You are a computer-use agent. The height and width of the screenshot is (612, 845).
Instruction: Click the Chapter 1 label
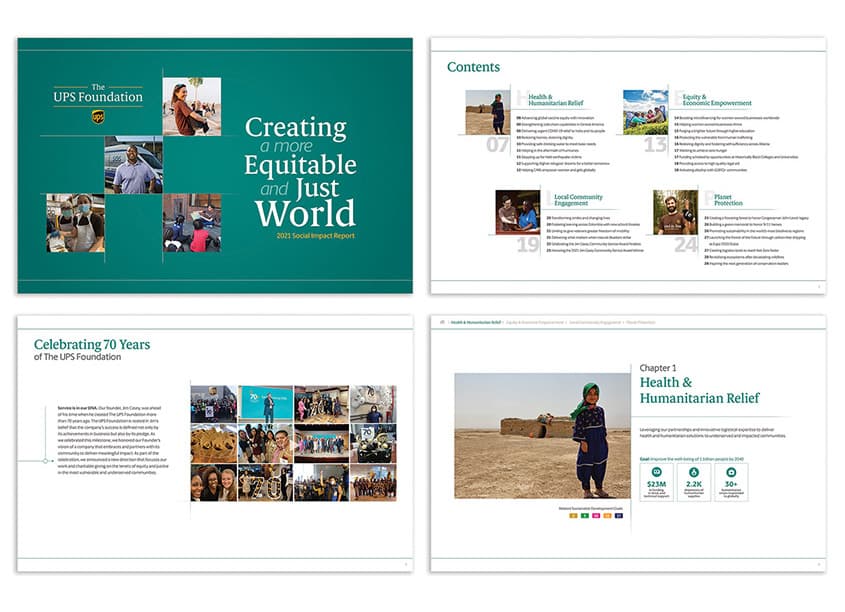[x=657, y=368]
